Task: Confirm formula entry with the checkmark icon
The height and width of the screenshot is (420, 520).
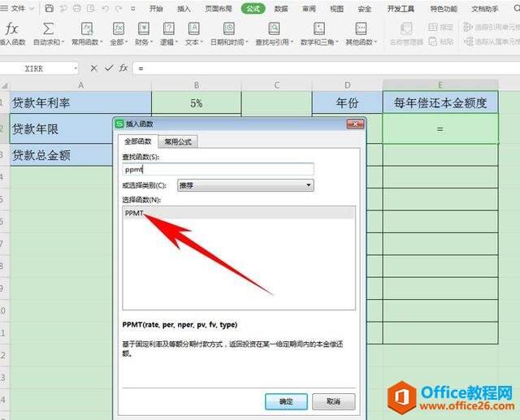Action: tap(109, 68)
